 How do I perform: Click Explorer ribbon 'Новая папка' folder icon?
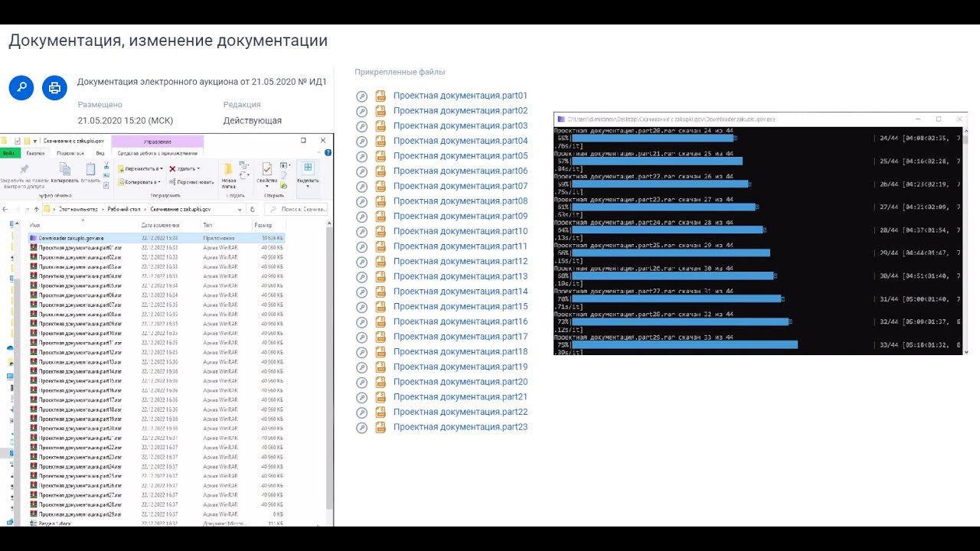click(228, 169)
